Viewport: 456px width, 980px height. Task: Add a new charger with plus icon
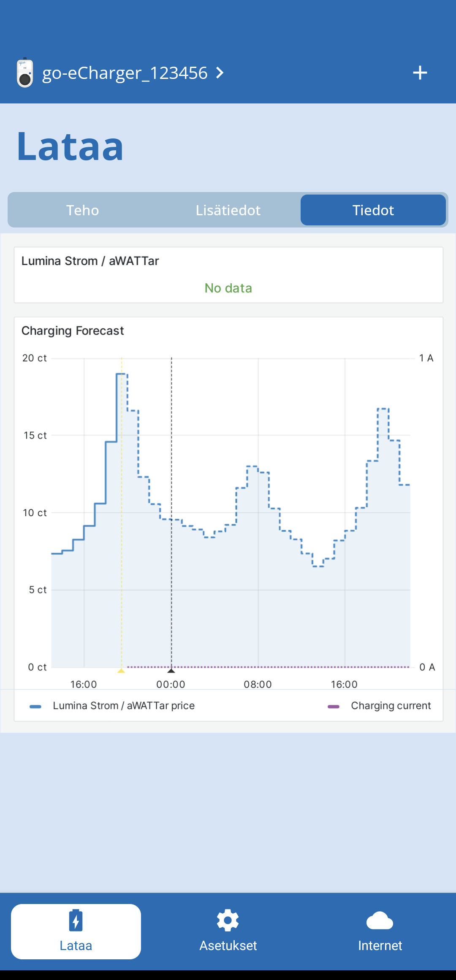pyautogui.click(x=420, y=73)
